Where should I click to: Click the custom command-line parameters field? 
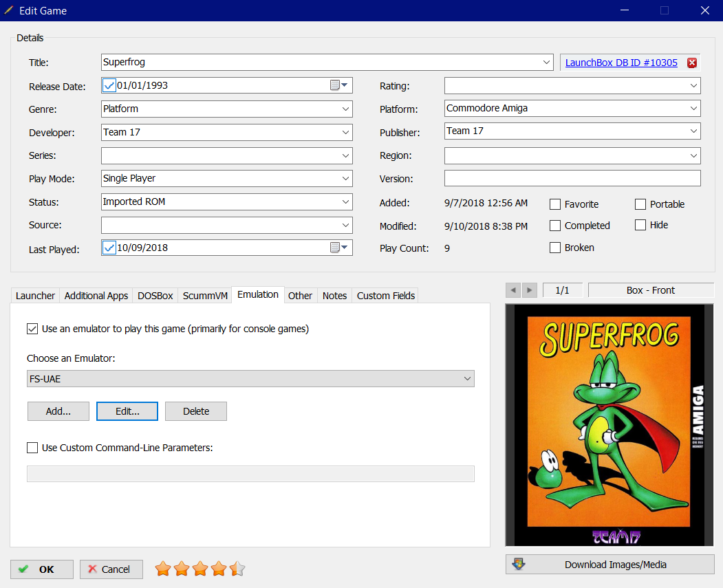(250, 474)
